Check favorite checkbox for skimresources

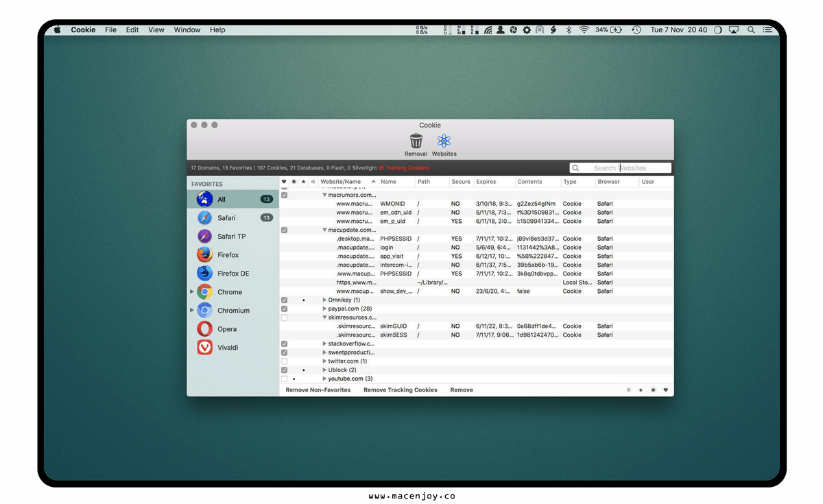pos(284,318)
